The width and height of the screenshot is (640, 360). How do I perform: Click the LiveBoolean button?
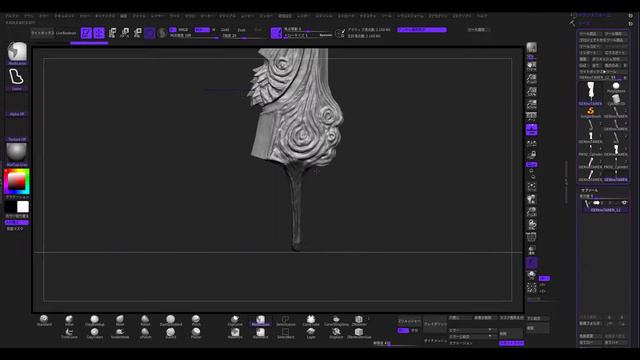tap(66, 33)
